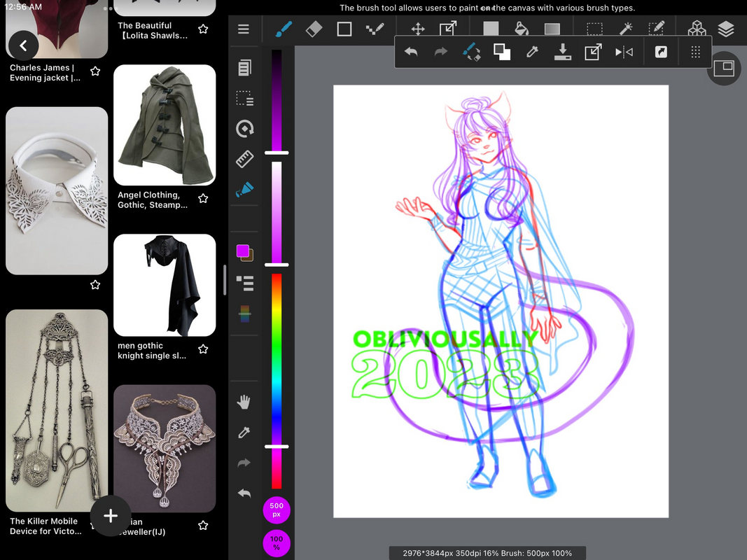This screenshot has width=747, height=560.
Task: Open the ruler snap tool
Action: (244, 159)
